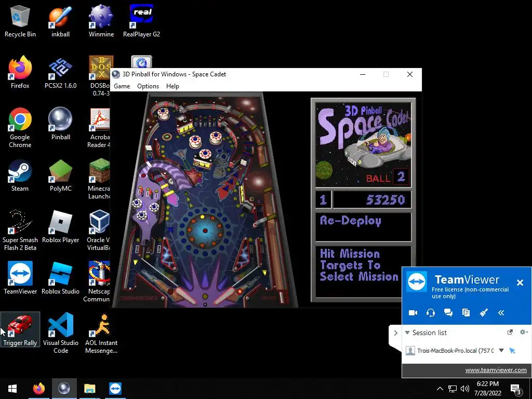Switch to Firefox on the taskbar
Image resolution: width=532 pixels, height=399 pixels.
(38, 389)
